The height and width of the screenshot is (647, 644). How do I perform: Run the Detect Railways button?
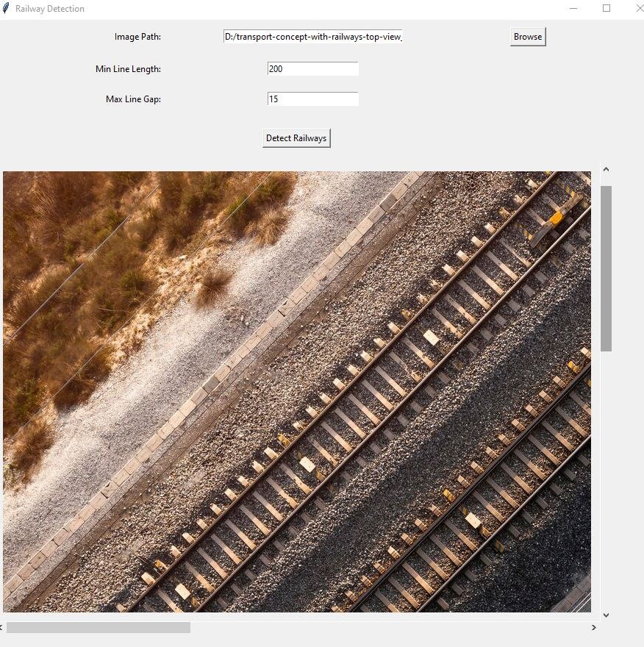click(296, 138)
